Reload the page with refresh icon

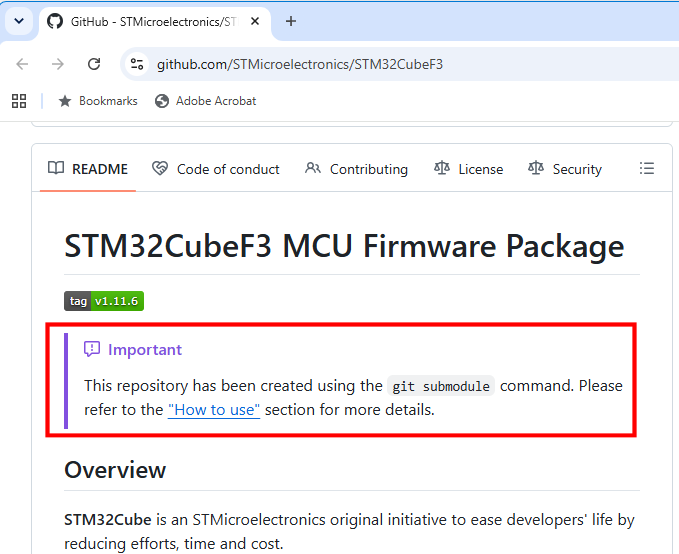tap(94, 64)
